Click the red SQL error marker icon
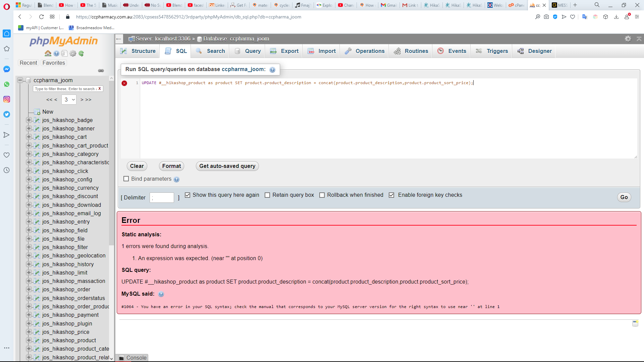 (x=124, y=83)
